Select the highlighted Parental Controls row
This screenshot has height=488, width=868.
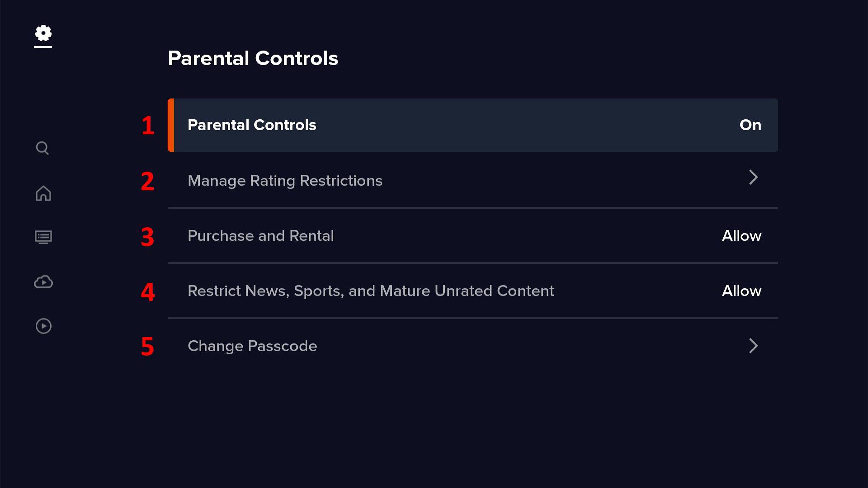(x=473, y=125)
